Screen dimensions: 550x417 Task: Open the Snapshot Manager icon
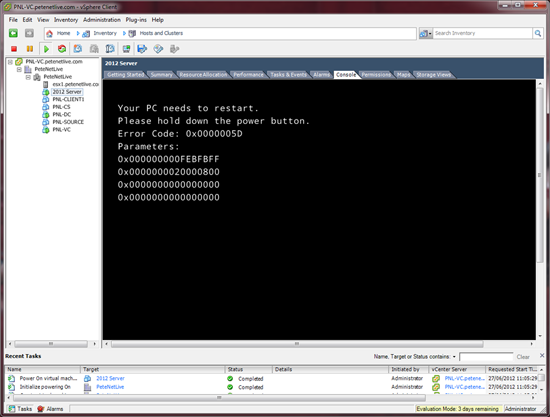110,49
